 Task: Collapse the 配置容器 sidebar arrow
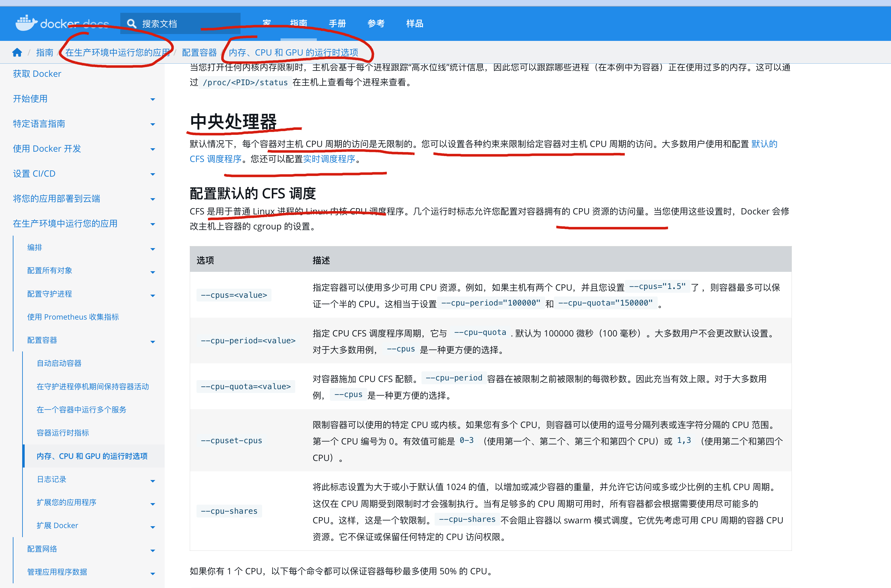click(x=152, y=341)
